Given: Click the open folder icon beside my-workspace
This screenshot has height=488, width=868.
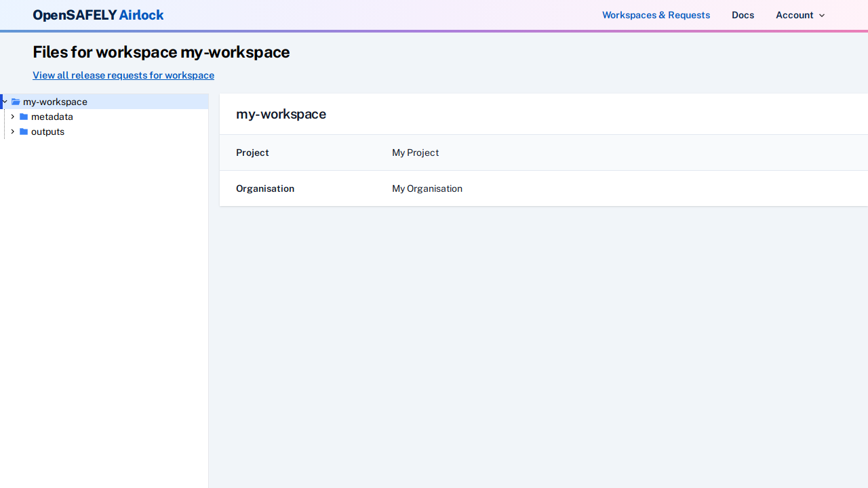Looking at the screenshot, I should [x=15, y=102].
